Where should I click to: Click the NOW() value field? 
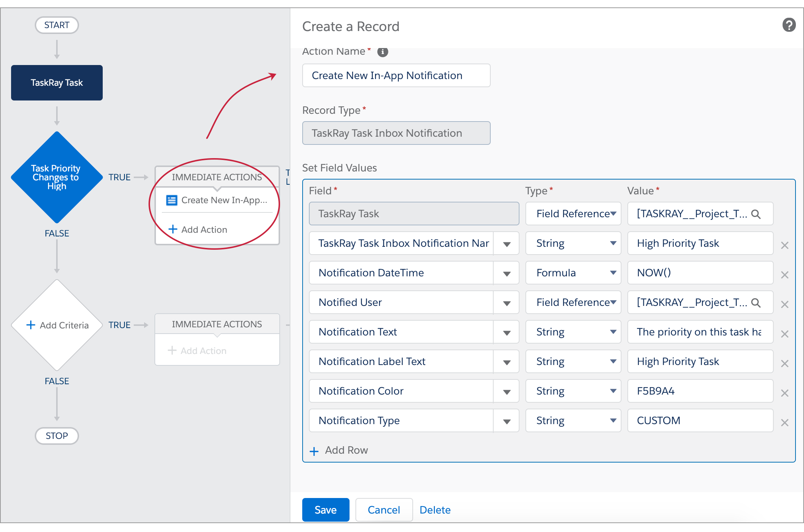[x=700, y=273]
